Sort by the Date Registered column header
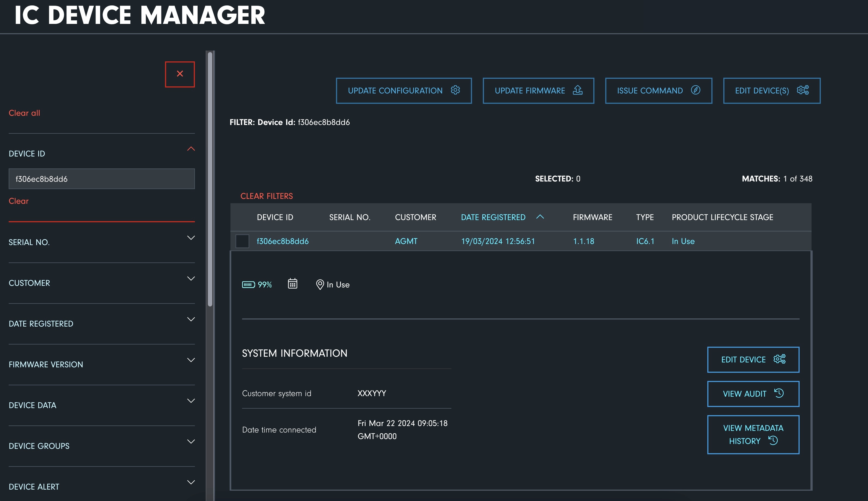This screenshot has width=868, height=501. [x=493, y=217]
